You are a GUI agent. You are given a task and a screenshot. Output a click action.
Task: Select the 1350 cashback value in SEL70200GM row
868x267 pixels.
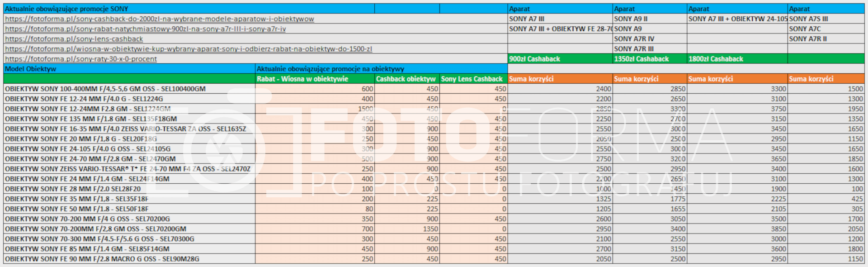[407, 229]
